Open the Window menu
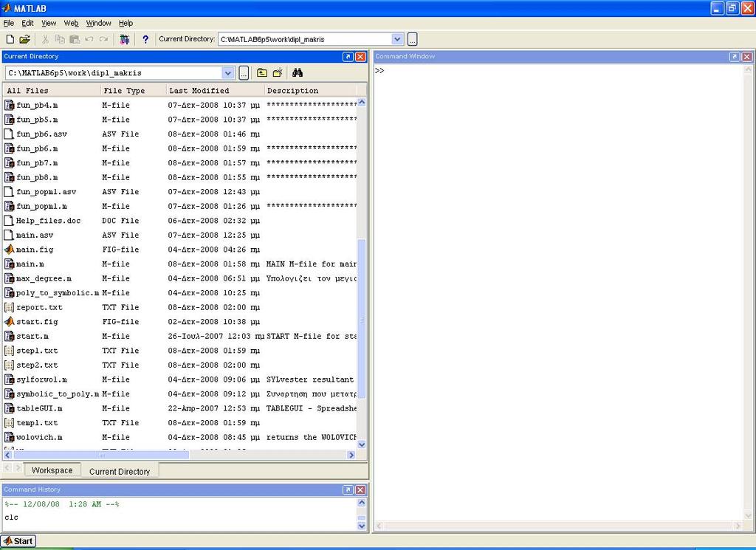Viewport: 756px width, 550px height. coord(98,23)
